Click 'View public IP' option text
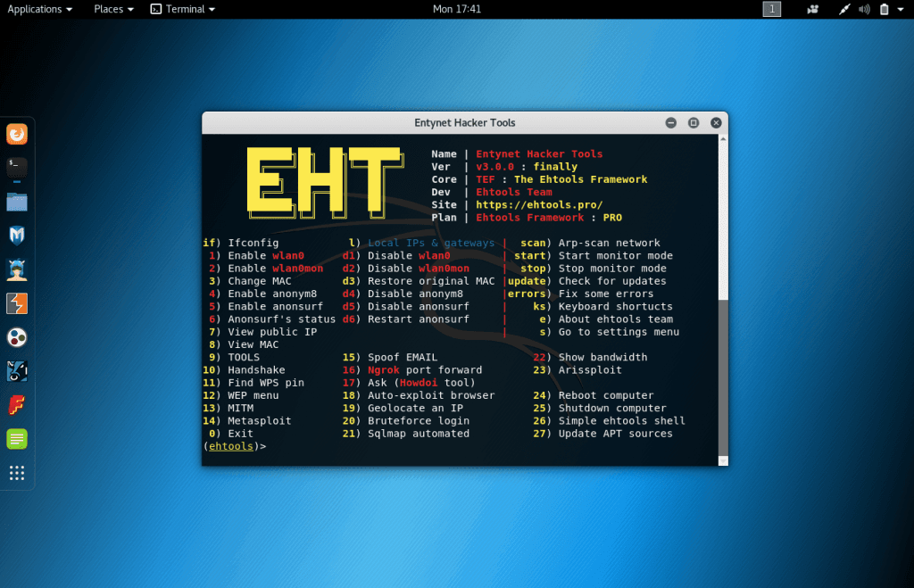The height and width of the screenshot is (588, 914). tap(272, 332)
